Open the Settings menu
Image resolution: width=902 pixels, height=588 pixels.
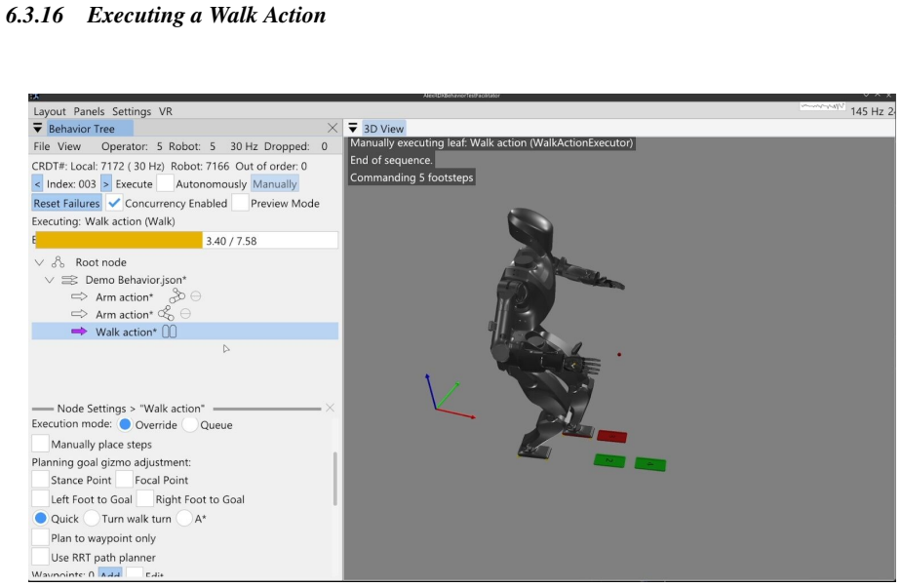pyautogui.click(x=132, y=111)
